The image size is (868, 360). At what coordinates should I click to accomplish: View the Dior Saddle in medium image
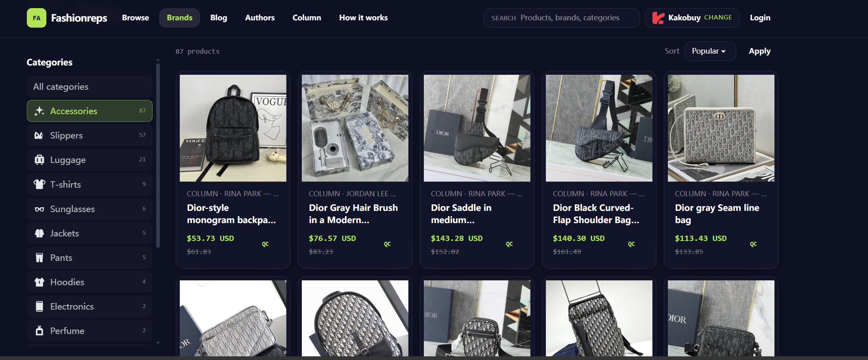tap(477, 128)
